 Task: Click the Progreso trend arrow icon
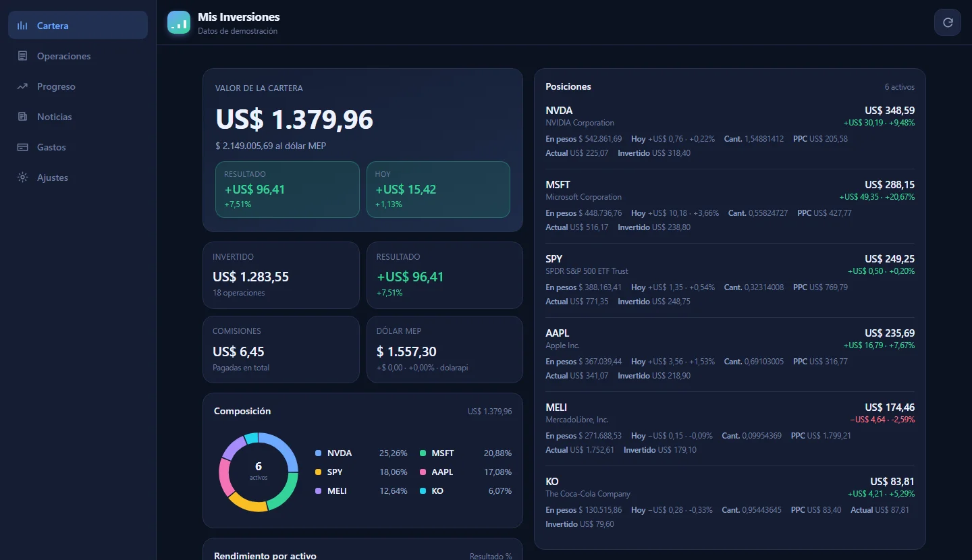pyautogui.click(x=22, y=86)
